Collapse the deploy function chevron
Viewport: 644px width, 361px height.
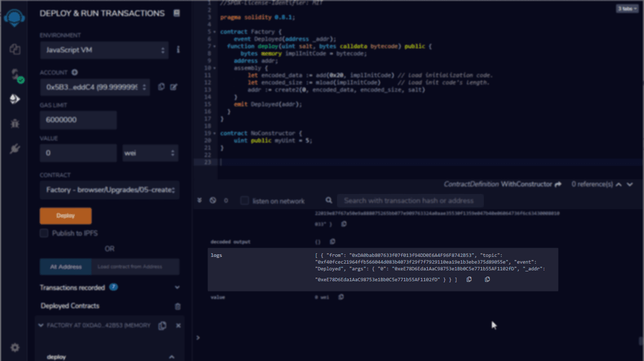[x=172, y=357]
